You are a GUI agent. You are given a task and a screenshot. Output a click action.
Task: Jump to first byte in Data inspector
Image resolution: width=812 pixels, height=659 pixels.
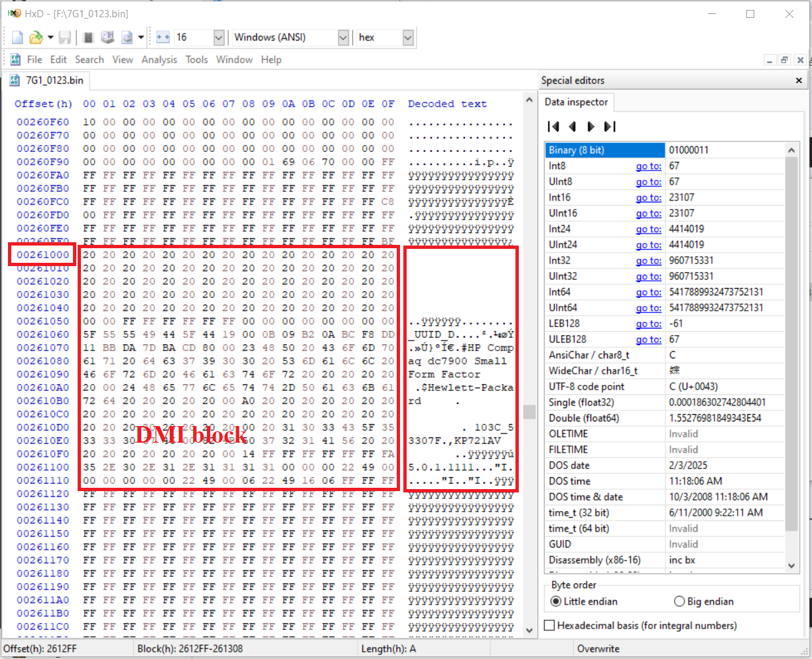[553, 127]
